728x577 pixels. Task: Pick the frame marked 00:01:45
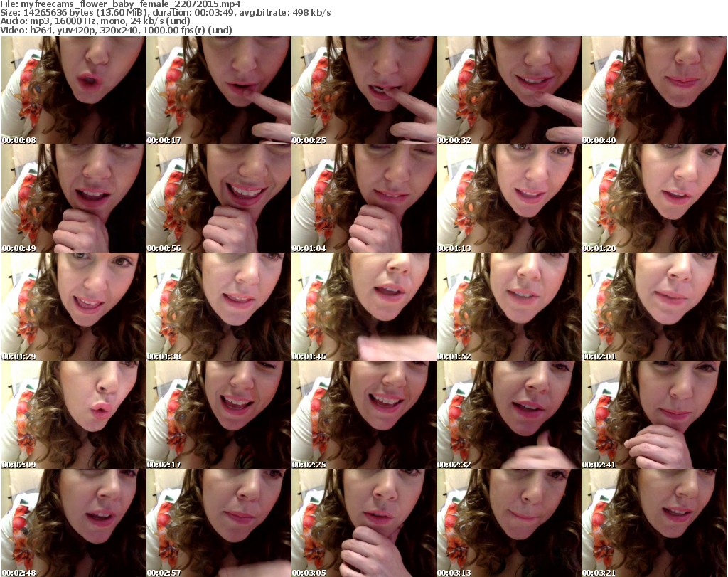pos(363,307)
